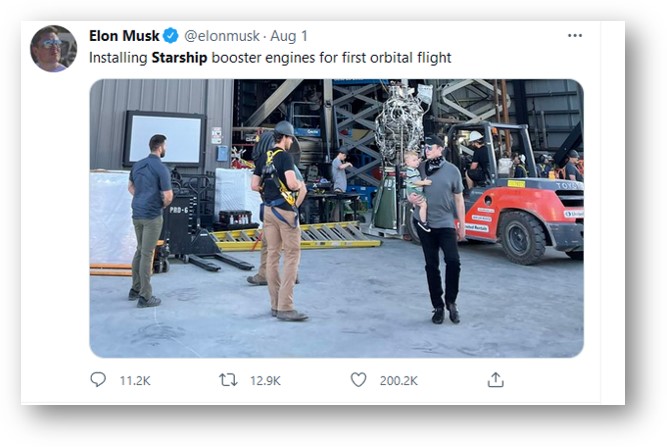667x447 pixels.
Task: Click the Elon Musk display name
Action: tap(124, 36)
